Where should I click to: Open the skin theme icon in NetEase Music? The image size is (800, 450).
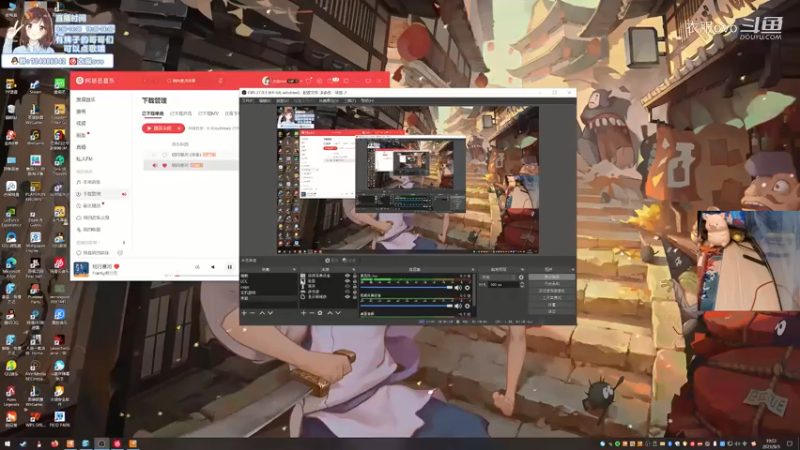(x=309, y=81)
